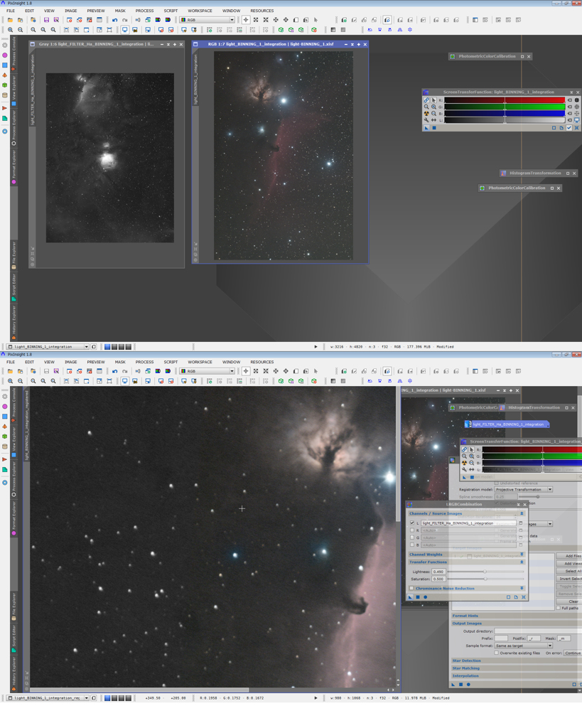This screenshot has height=728, width=582.
Task: Click the Reset icon in top STF window
Action: [x=577, y=128]
